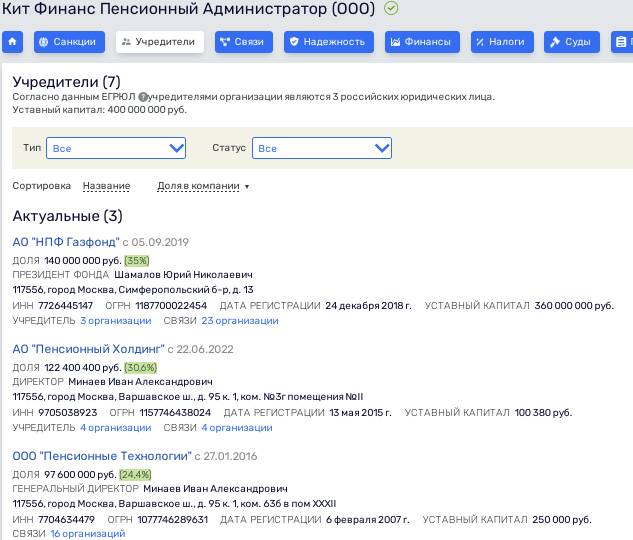Viewport: 633px width, 540px height.
Task: Select the Учредители tab
Action: tap(160, 42)
